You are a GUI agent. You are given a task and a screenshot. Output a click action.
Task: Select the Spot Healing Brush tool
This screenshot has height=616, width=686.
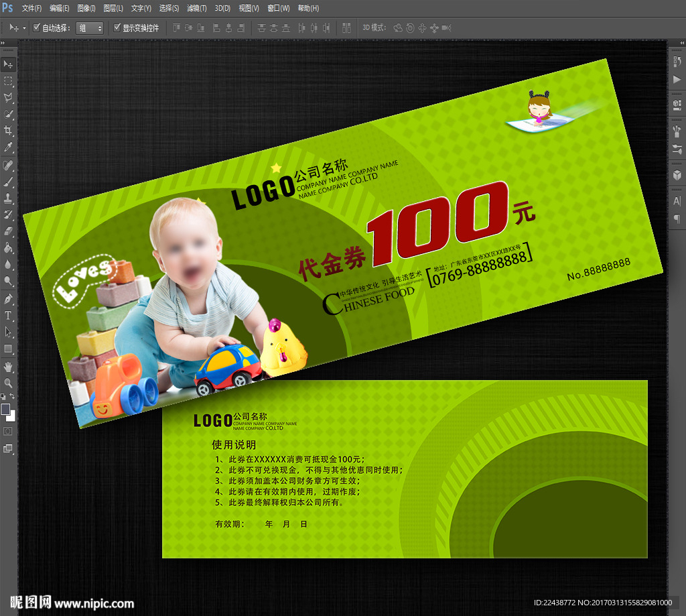click(8, 165)
